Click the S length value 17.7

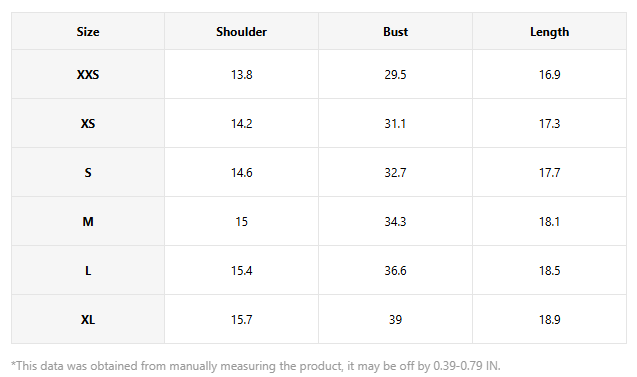(549, 173)
